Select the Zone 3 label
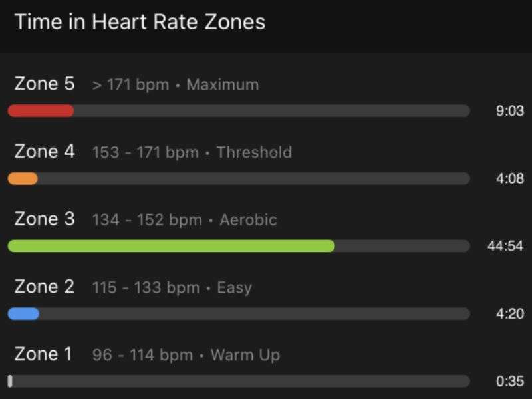 (45, 219)
